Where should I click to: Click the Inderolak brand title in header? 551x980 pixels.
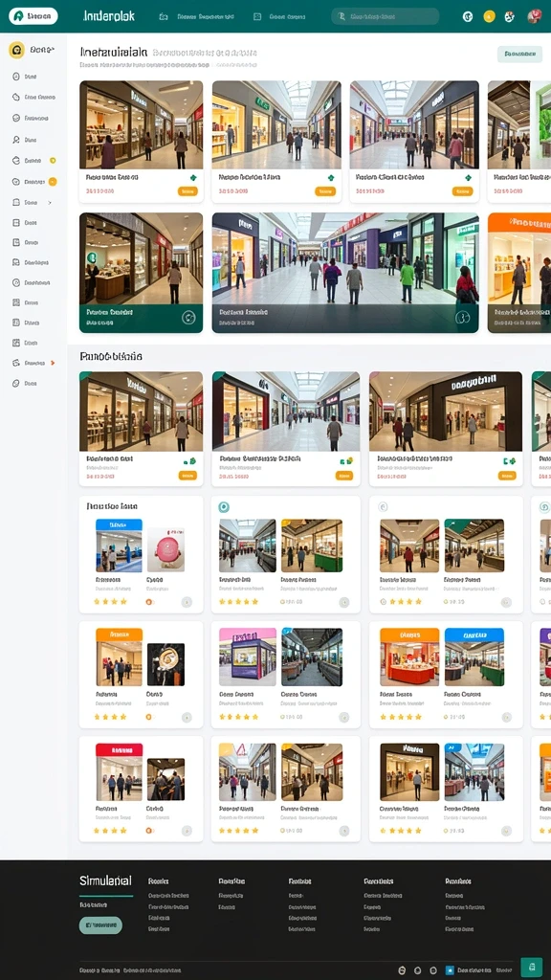(109, 16)
